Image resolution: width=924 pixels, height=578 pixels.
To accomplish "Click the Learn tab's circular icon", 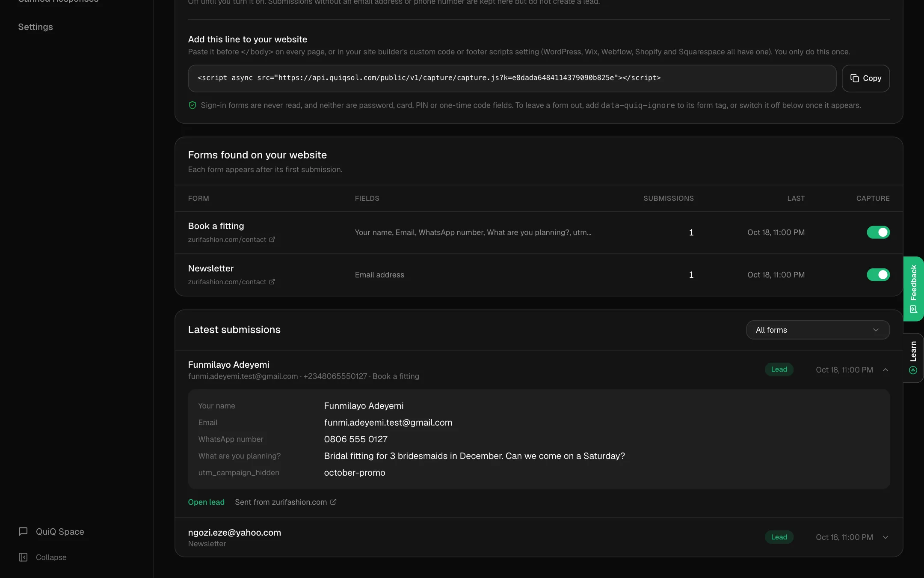I will click(x=913, y=370).
